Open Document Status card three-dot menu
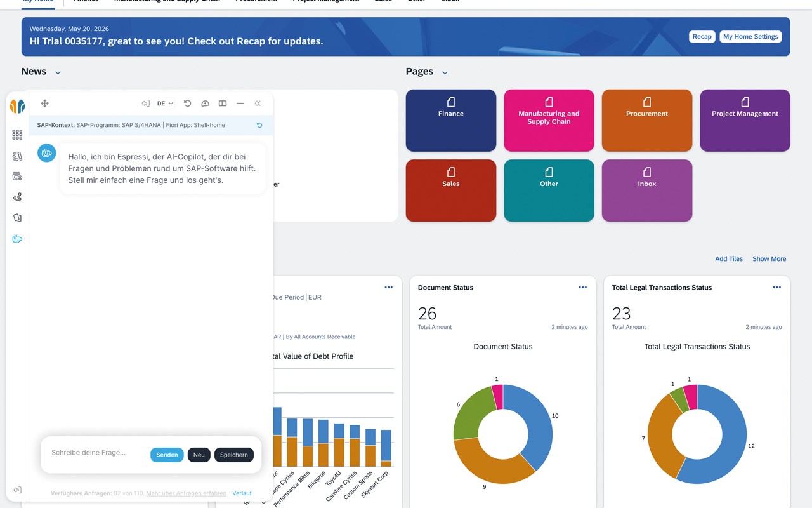The width and height of the screenshot is (812, 508). click(582, 288)
